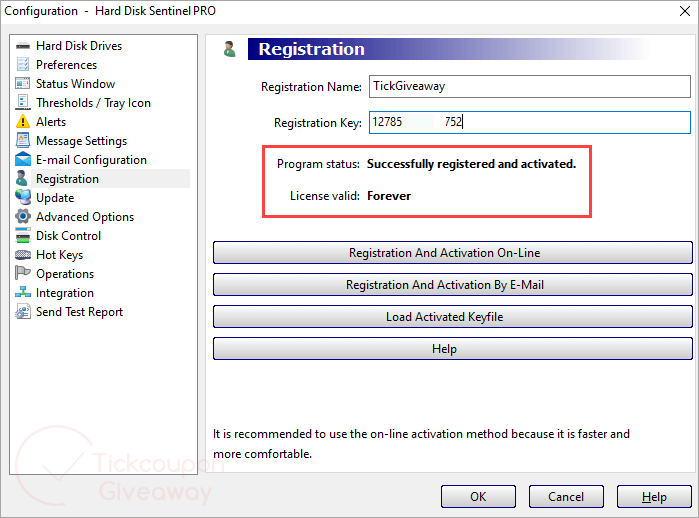Click the Message Settings icon
This screenshot has width=699, height=518.
pos(23,140)
